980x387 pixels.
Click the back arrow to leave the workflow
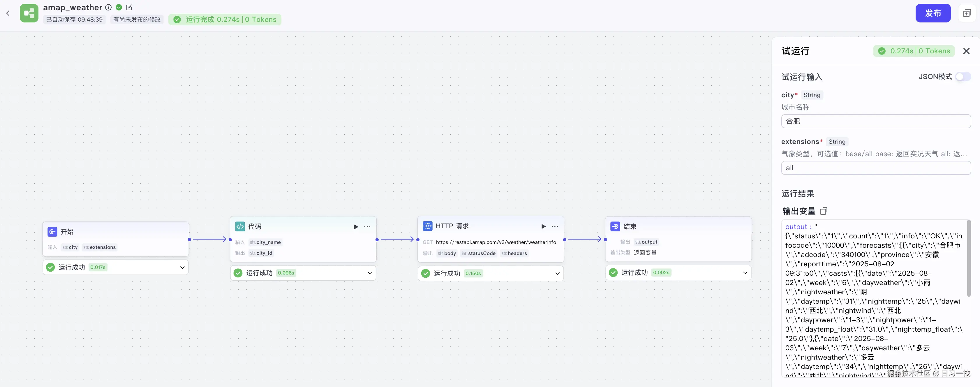coord(8,13)
